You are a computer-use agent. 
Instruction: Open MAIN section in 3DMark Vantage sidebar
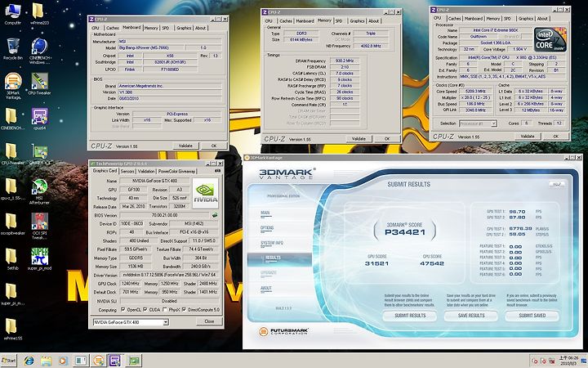[265, 213]
